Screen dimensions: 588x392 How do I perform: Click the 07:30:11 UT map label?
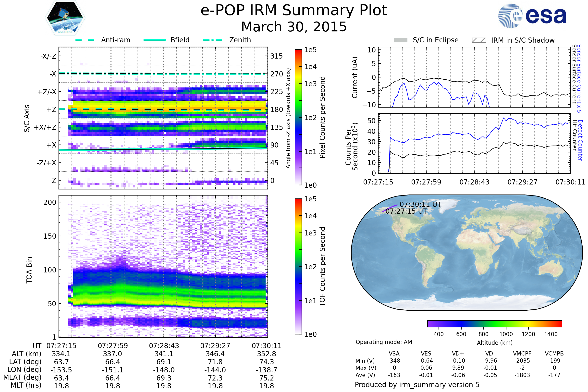click(420, 204)
